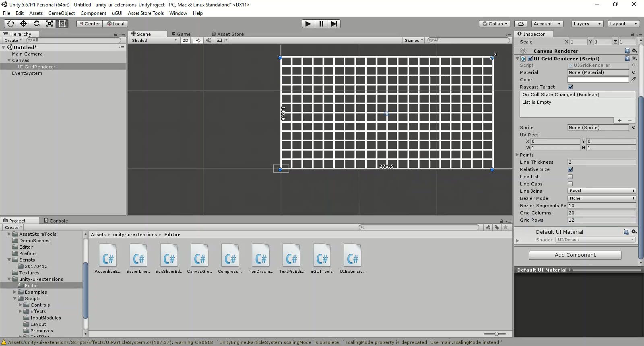Viewport: 644px width, 346px height.
Task: Select the BezierLine script file
Action: click(138, 259)
